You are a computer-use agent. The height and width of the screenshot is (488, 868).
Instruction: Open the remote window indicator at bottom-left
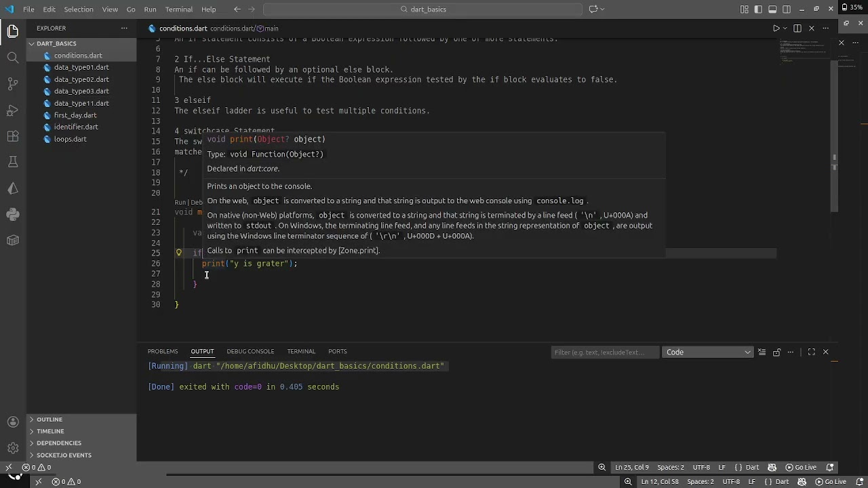(8, 467)
